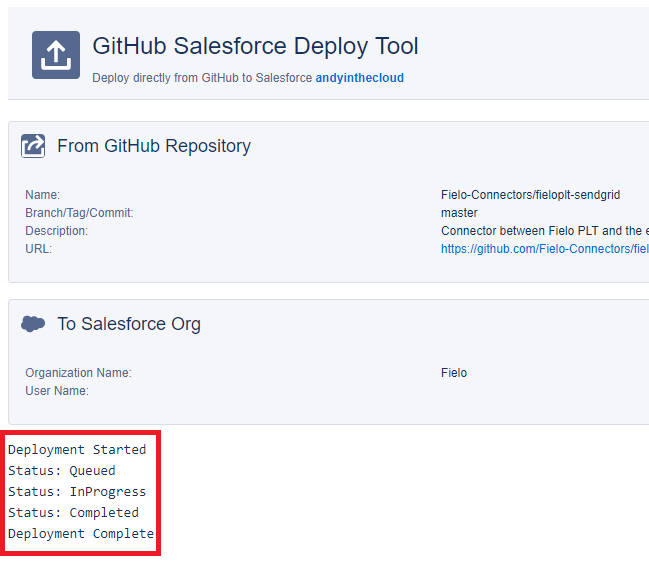Click the Name: label
This screenshot has width=649, height=565.
click(x=43, y=195)
